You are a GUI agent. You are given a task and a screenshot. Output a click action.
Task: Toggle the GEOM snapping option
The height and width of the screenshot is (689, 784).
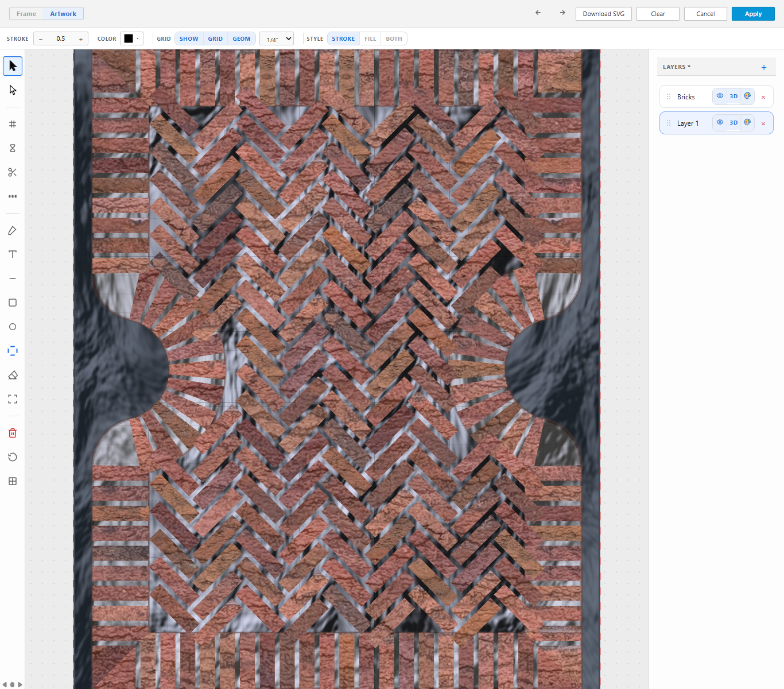point(242,38)
